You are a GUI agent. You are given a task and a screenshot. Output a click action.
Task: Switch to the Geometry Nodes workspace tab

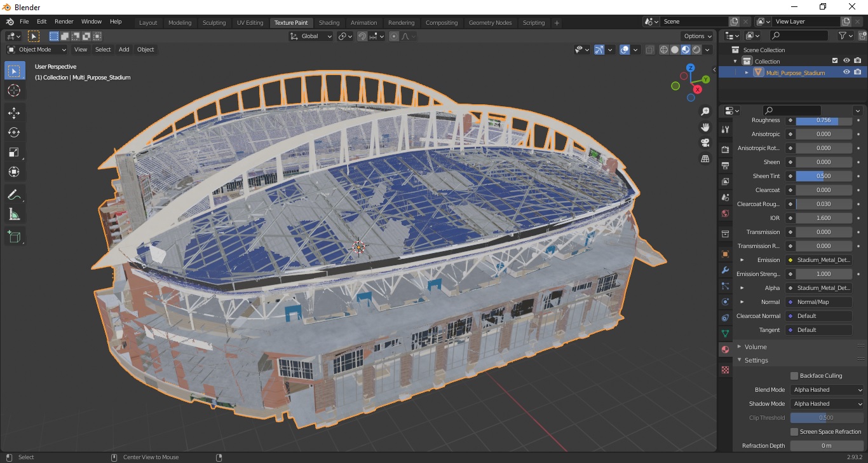click(x=490, y=23)
